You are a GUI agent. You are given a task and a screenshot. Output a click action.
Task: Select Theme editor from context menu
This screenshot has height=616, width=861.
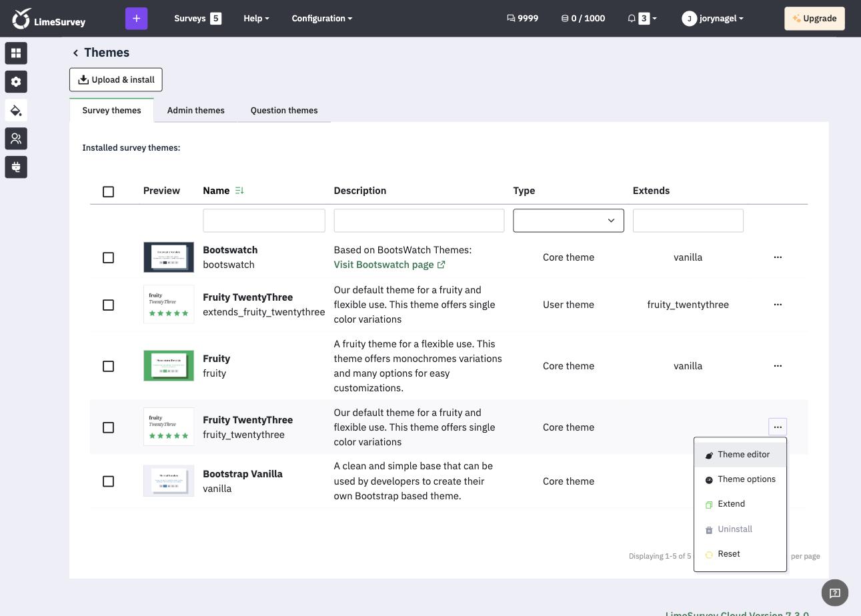pos(740,455)
